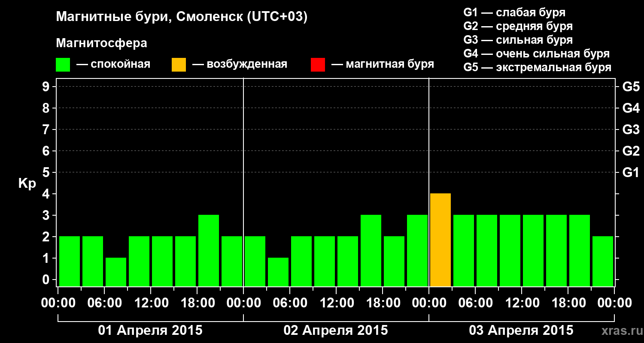Click the G3 label on right axis

click(x=631, y=129)
